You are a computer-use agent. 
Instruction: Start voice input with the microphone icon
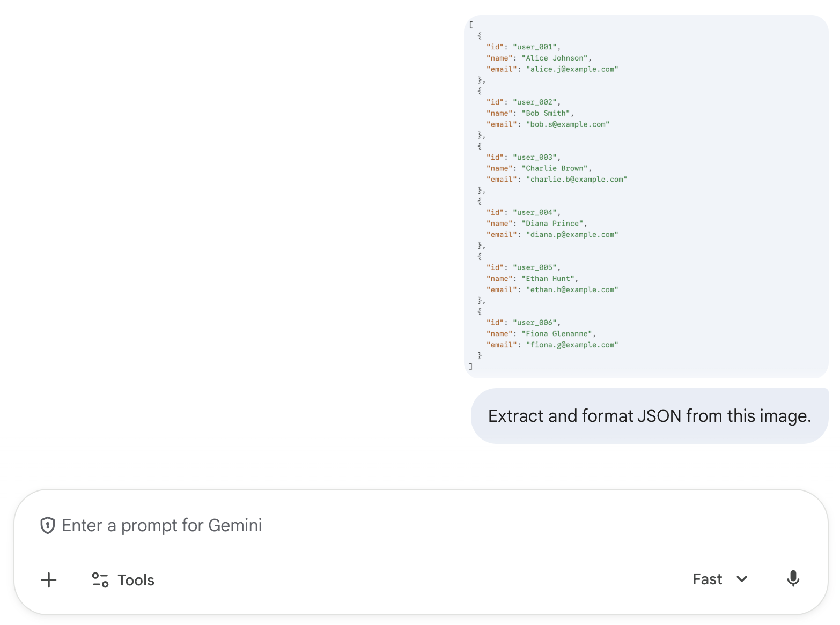[x=793, y=579]
